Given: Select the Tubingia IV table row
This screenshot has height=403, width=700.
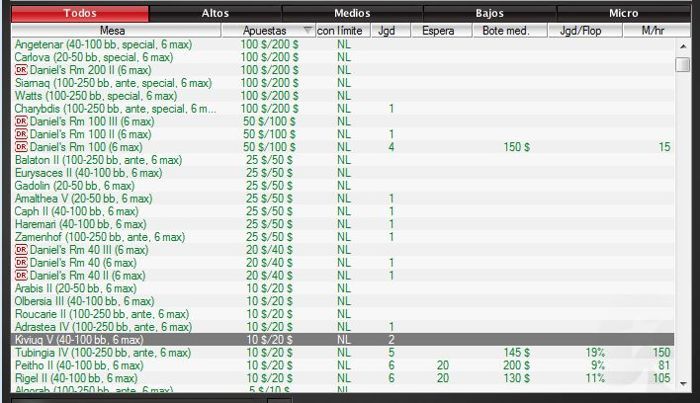Looking at the screenshot, I should [343, 353].
